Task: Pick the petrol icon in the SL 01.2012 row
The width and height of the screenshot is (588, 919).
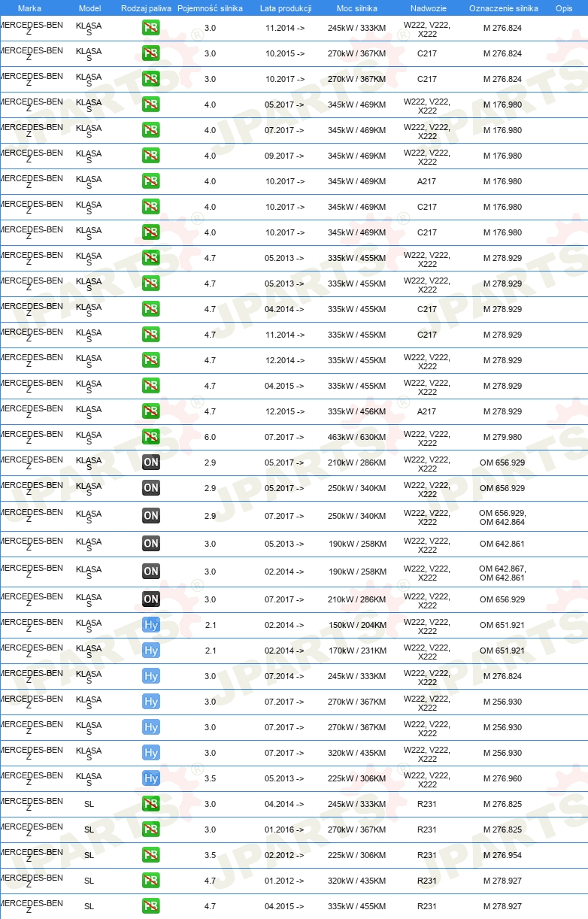Action: [151, 881]
